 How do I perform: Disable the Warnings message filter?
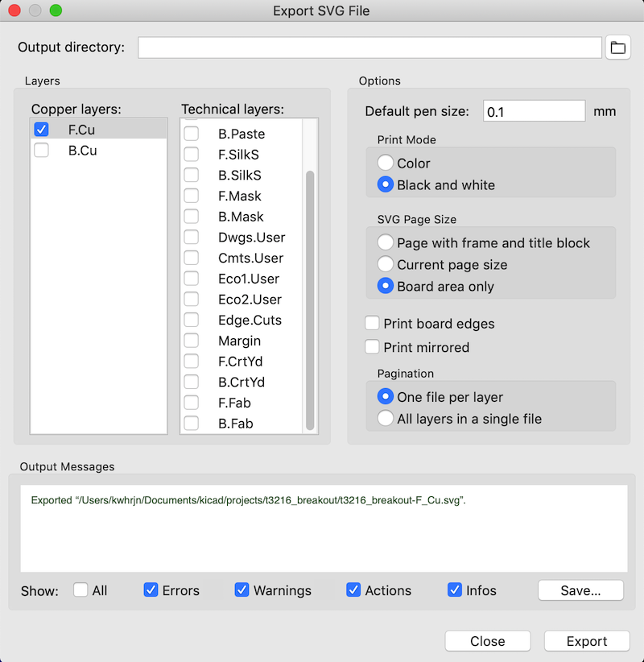(242, 590)
